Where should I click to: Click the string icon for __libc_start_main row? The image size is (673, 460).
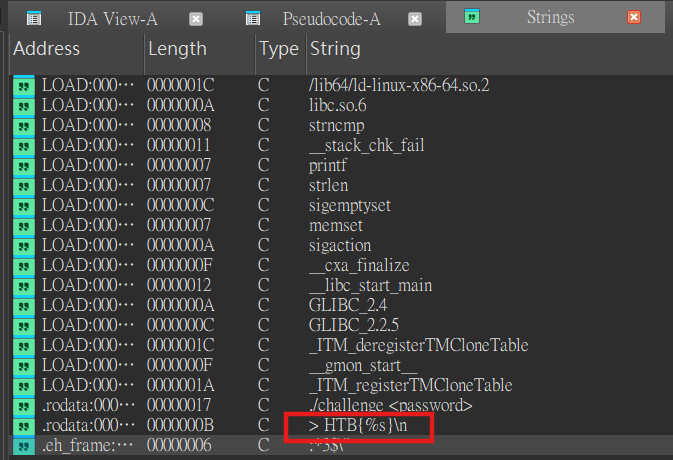pyautogui.click(x=24, y=285)
